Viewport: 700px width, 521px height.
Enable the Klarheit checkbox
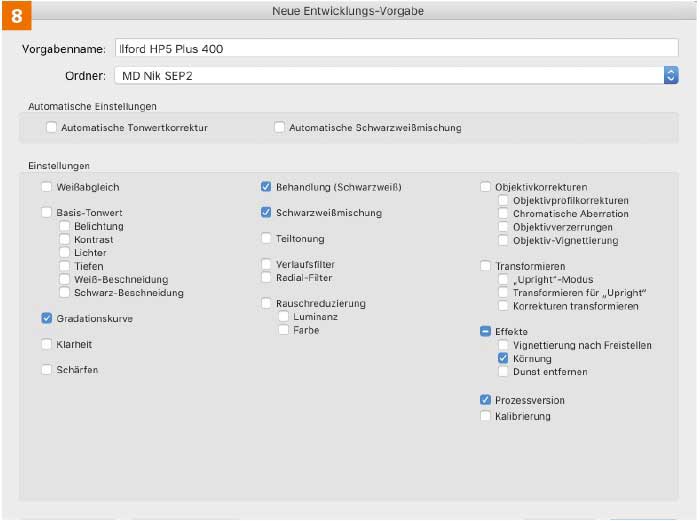[47, 345]
